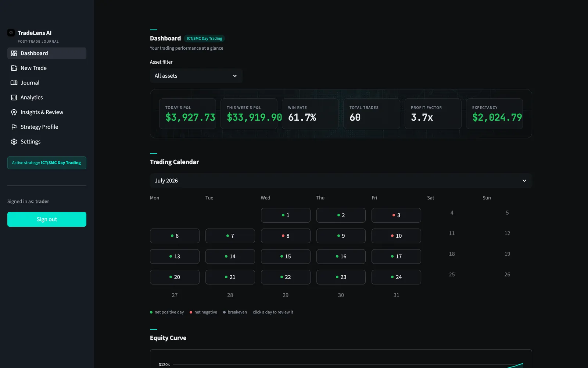Select calendar day 23
Viewport: 588px width, 368px height.
pyautogui.click(x=341, y=277)
